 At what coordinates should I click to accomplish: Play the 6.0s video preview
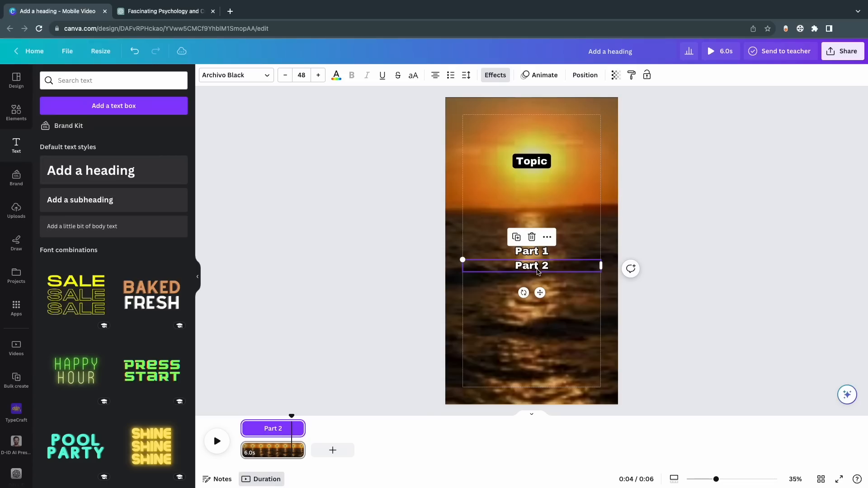point(720,51)
